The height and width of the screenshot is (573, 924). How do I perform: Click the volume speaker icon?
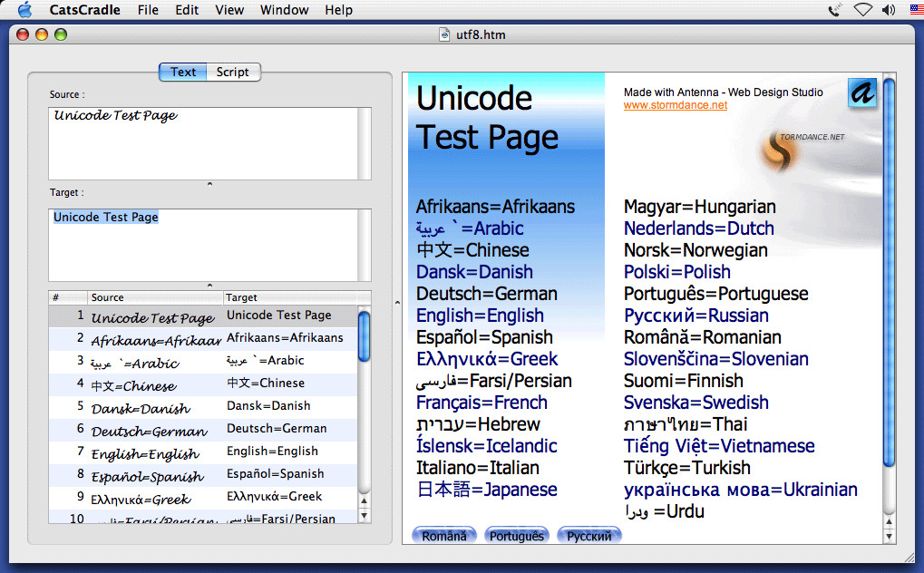(888, 10)
